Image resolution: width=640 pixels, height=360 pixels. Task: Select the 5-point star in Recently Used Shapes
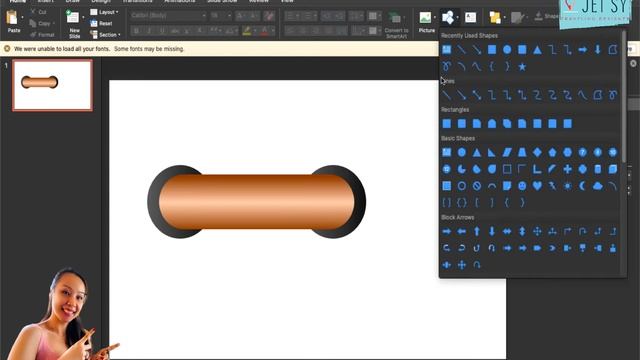pos(522,67)
